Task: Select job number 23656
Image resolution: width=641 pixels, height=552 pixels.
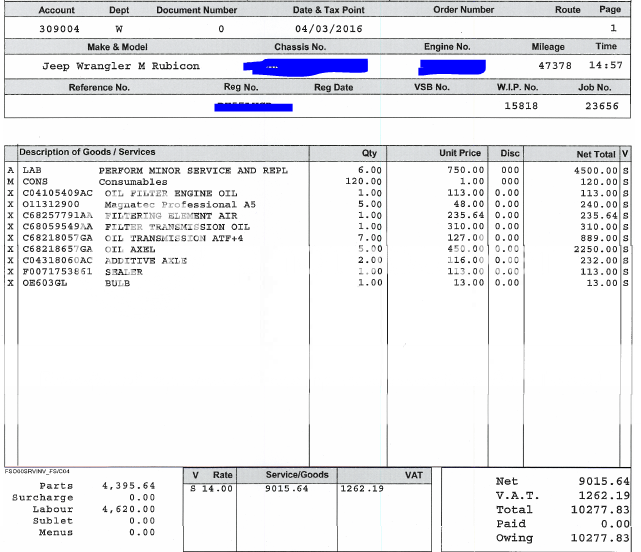Action: click(602, 106)
